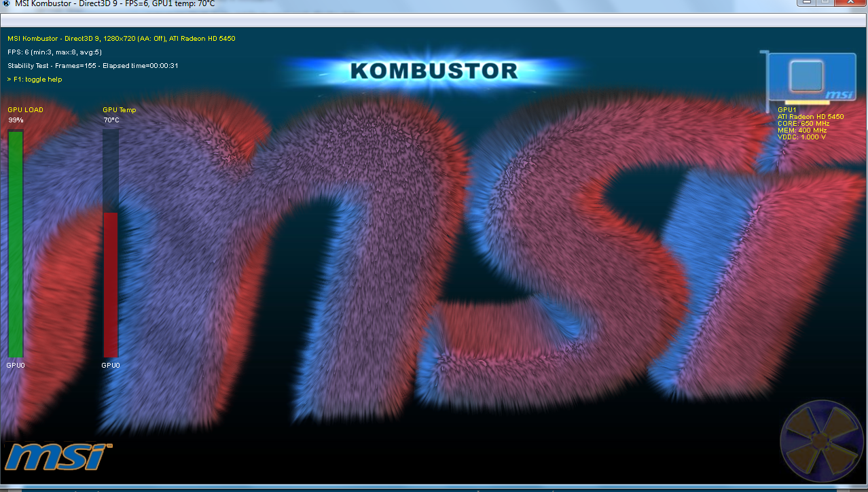Click the 'CORE: 650 MHz' readout
The width and height of the screenshot is (868, 492).
pyautogui.click(x=803, y=124)
